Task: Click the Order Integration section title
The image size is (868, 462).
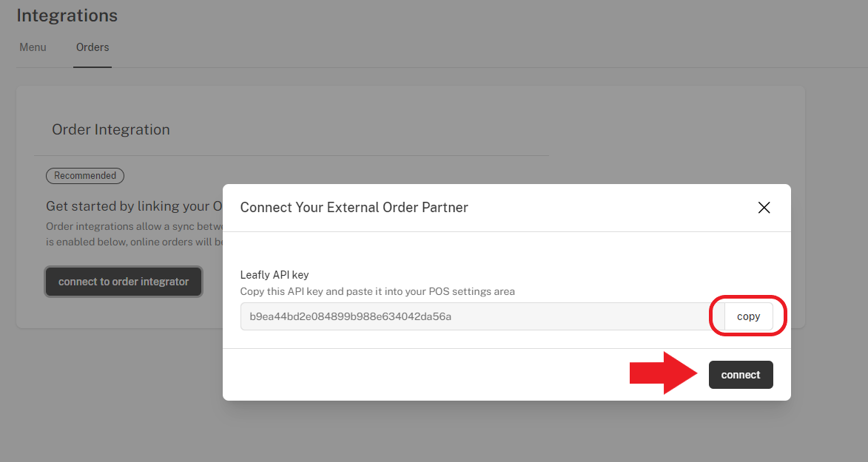Action: click(111, 129)
